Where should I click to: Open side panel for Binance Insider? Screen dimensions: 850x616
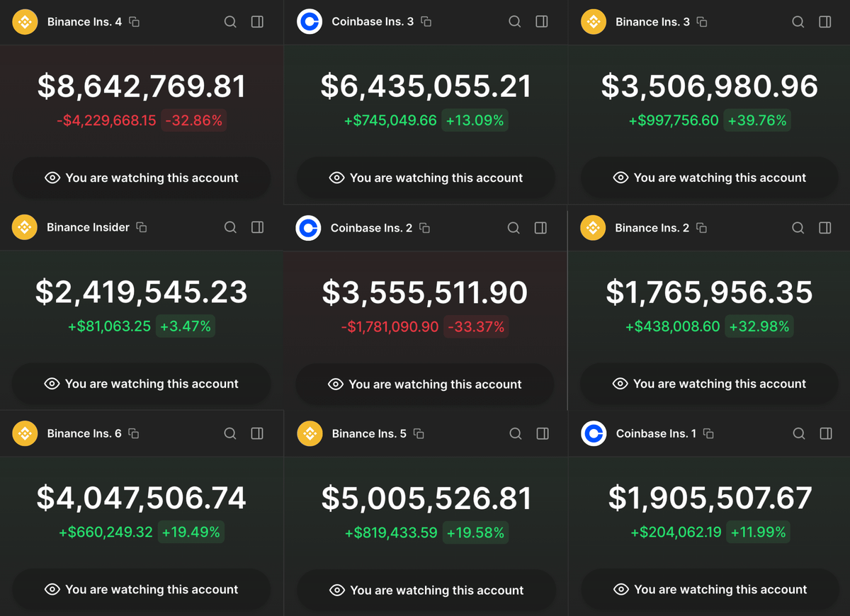257,227
